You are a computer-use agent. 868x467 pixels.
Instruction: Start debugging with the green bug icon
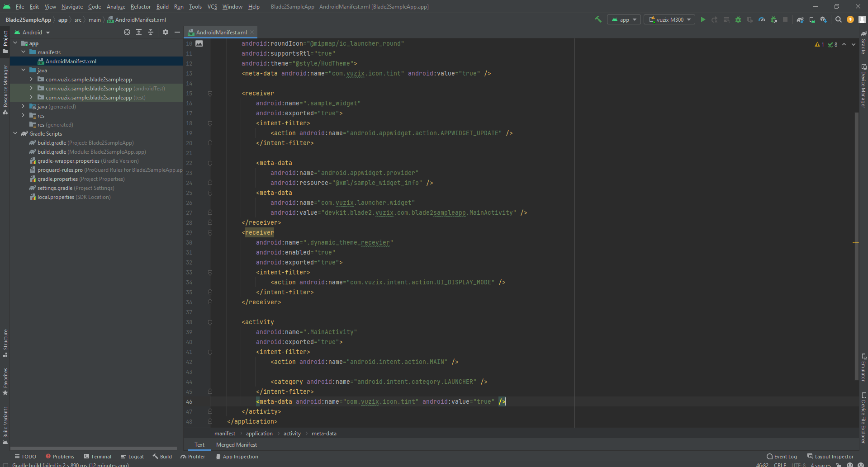[738, 19]
